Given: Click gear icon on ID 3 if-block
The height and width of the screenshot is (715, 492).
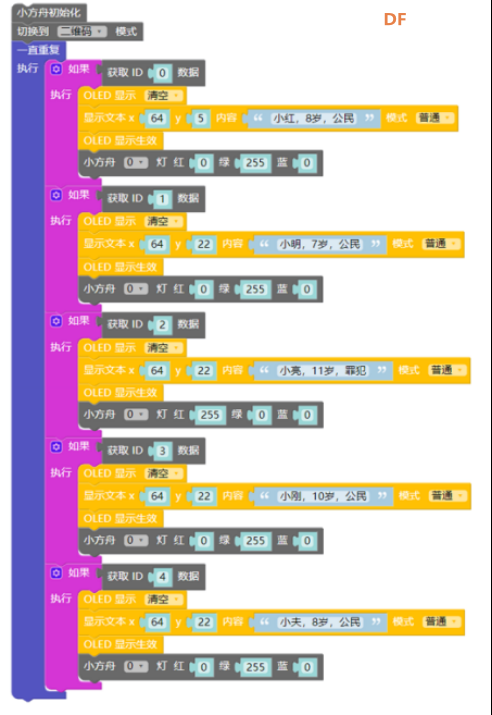Looking at the screenshot, I should click(56, 446).
